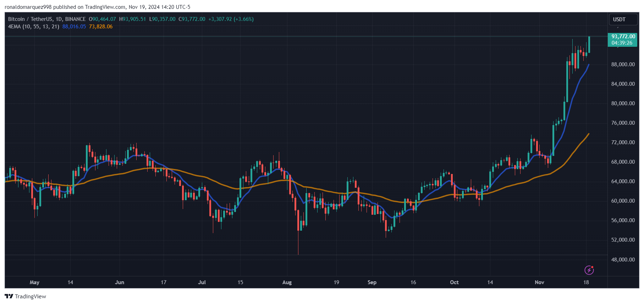Click the current price label 93,772.00
644x304 pixels.
point(623,36)
